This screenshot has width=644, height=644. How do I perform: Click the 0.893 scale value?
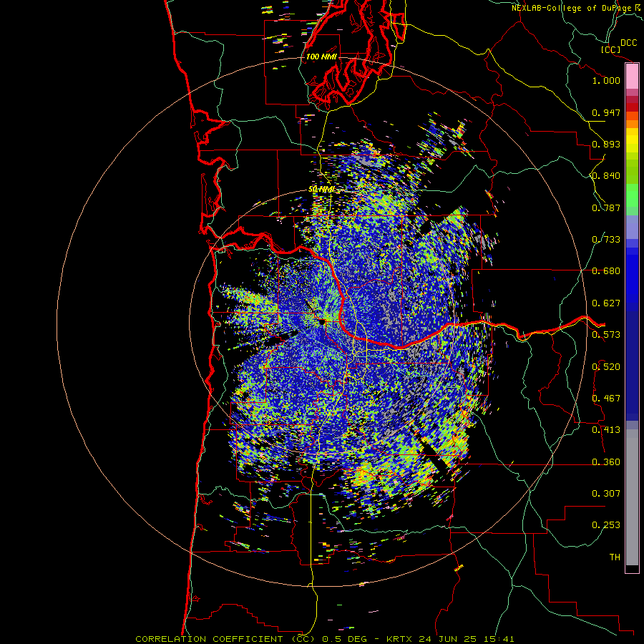pyautogui.click(x=606, y=144)
